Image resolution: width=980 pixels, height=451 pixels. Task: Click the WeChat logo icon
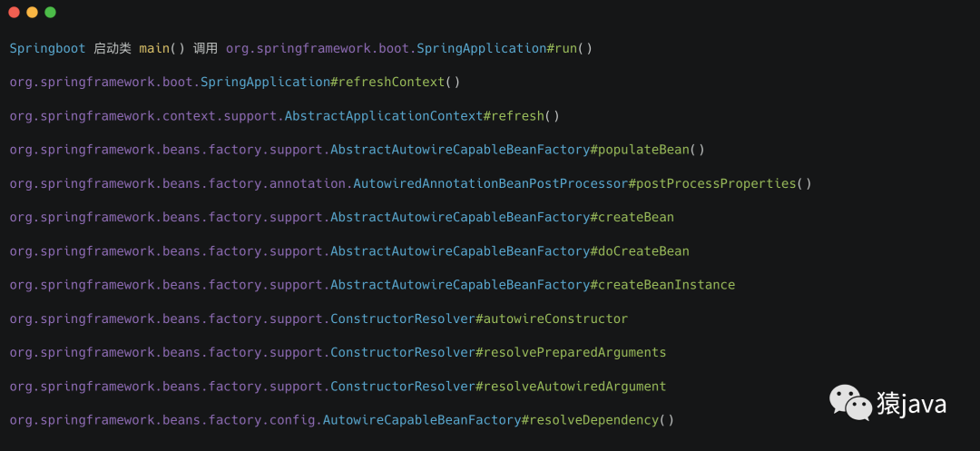850,403
